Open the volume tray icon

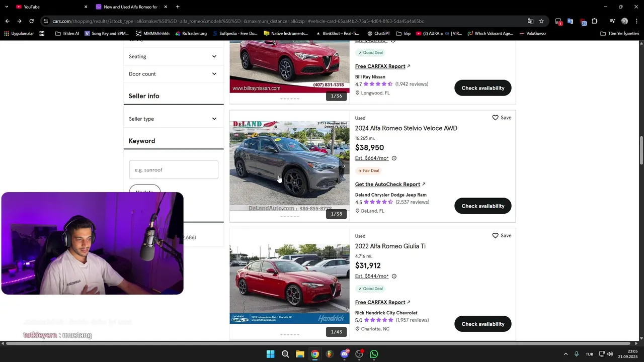tap(610, 354)
